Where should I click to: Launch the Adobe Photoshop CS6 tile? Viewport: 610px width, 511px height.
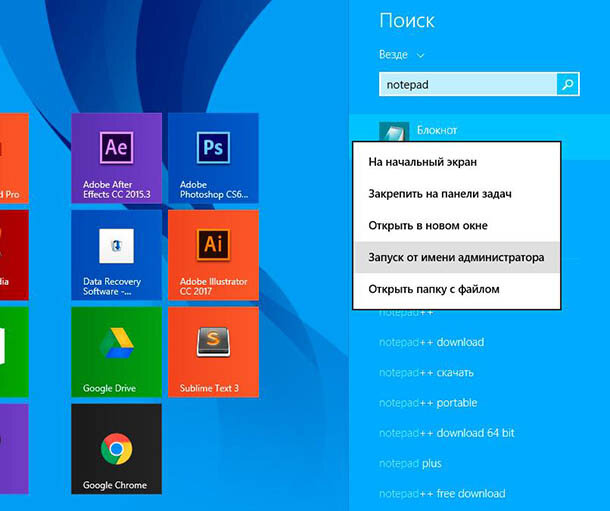[213, 158]
